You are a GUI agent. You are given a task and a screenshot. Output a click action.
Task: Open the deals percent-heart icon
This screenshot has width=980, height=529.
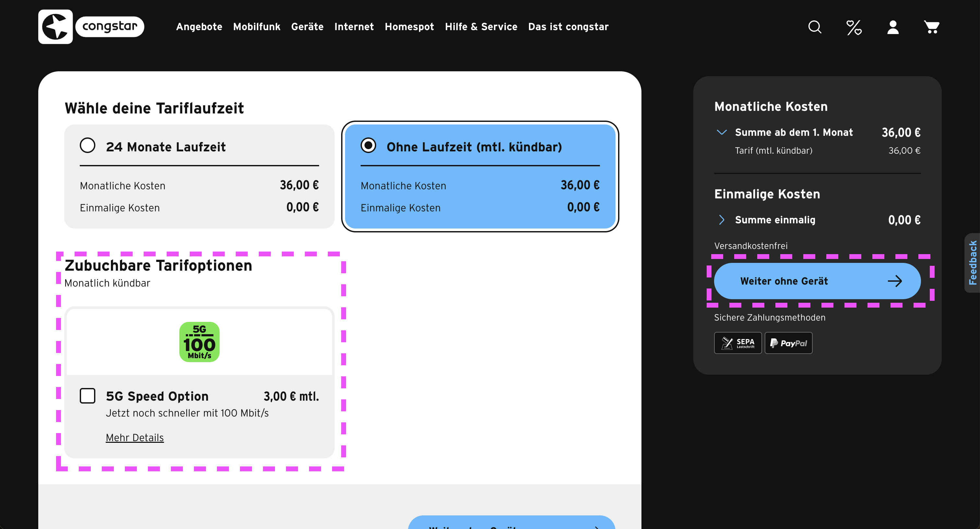[x=854, y=27]
